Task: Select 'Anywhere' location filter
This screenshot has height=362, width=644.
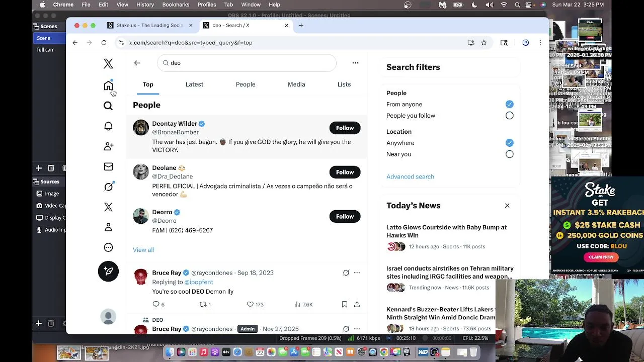Action: pyautogui.click(x=510, y=143)
